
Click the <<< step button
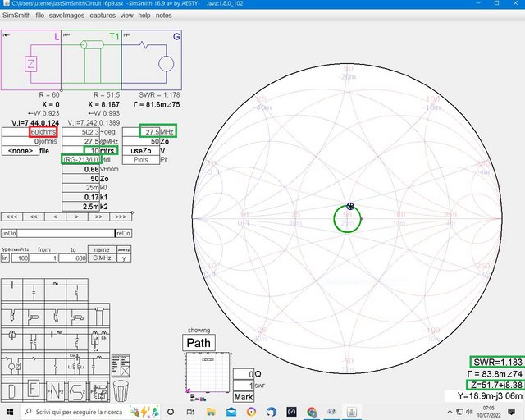pos(11,217)
